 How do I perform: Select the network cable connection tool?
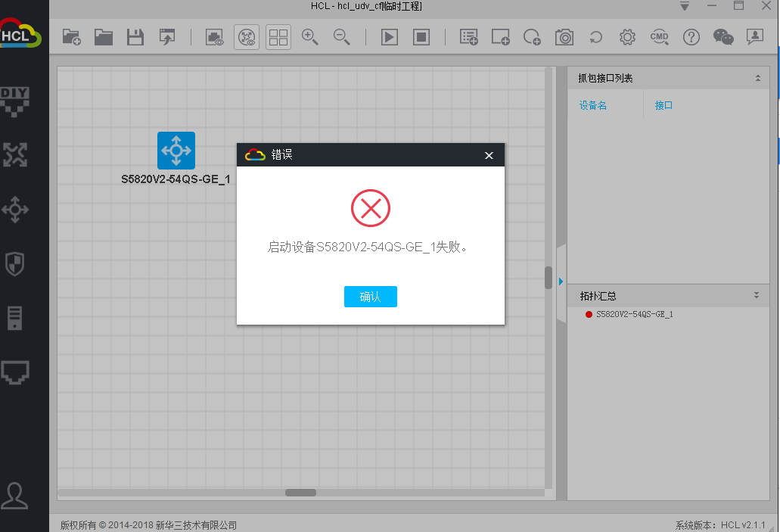point(15,372)
